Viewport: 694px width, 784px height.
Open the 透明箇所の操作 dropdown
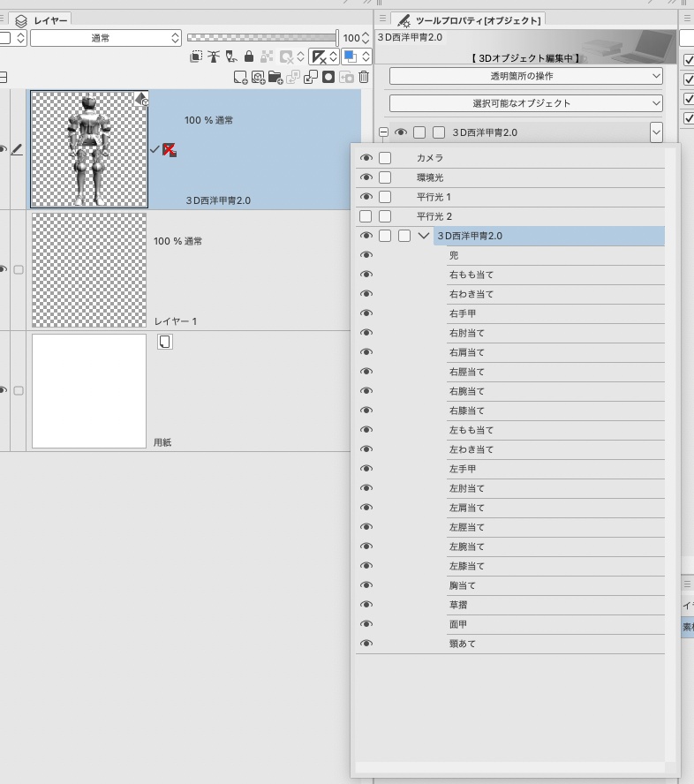point(526,76)
